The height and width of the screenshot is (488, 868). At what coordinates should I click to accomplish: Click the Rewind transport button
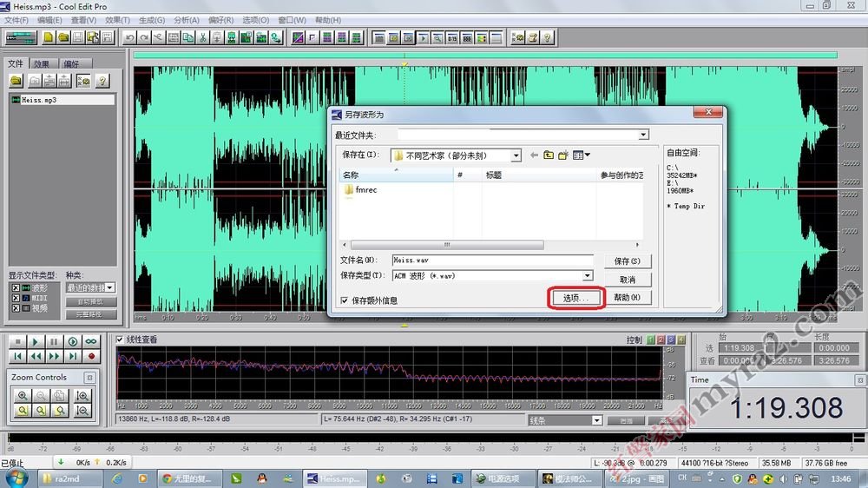tap(36, 356)
